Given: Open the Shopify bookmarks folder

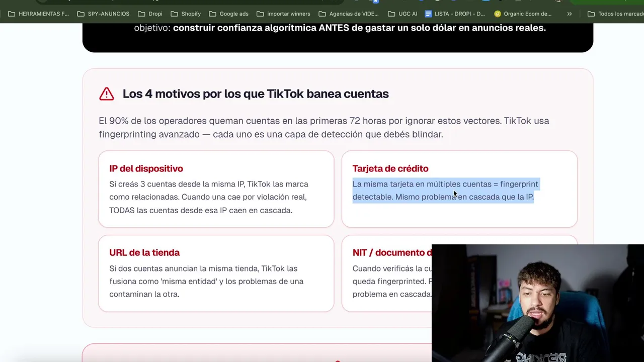Looking at the screenshot, I should pyautogui.click(x=186, y=14).
